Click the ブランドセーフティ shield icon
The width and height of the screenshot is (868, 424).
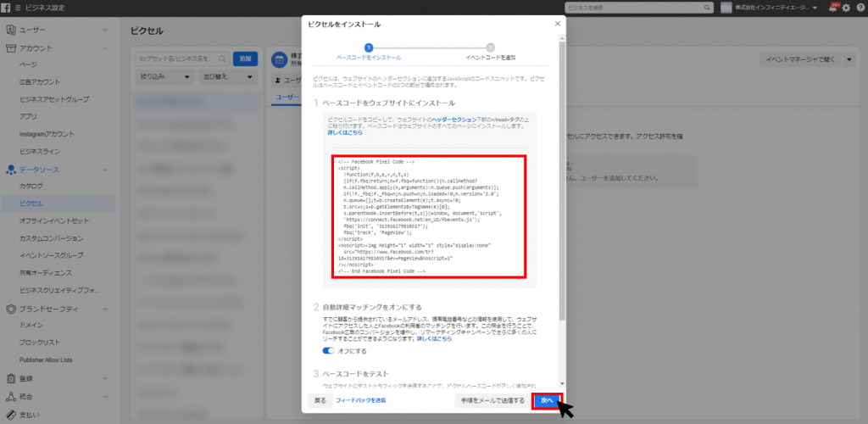(10, 310)
